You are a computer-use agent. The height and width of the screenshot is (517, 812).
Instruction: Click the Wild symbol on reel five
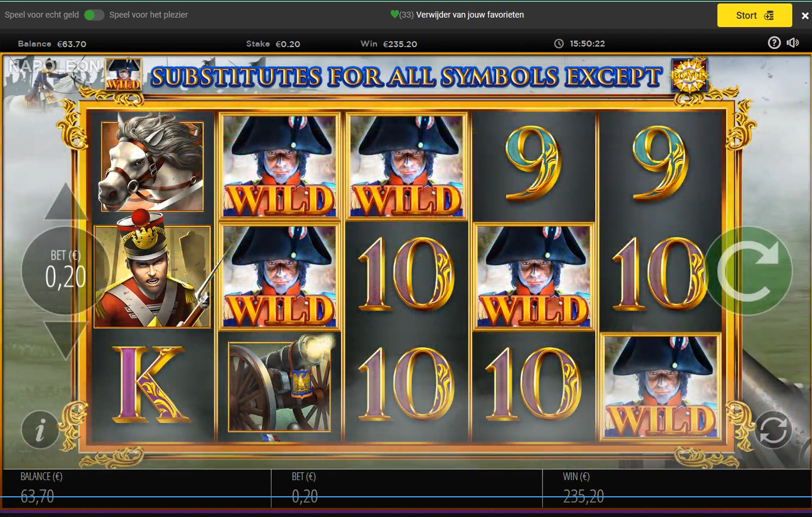tap(661, 387)
